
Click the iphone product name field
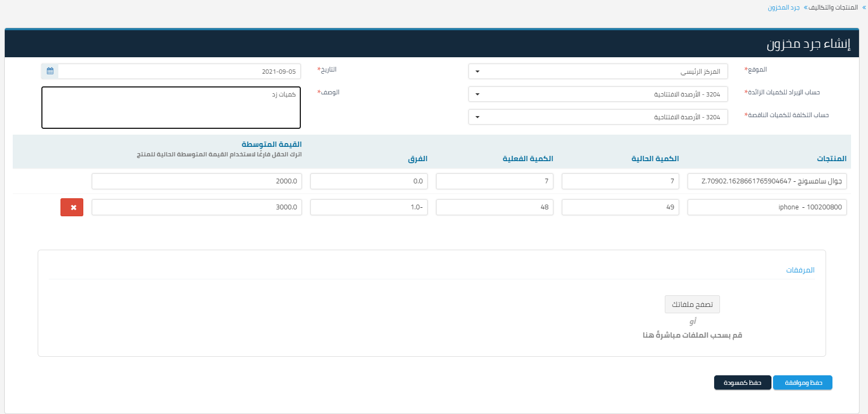tap(767, 207)
